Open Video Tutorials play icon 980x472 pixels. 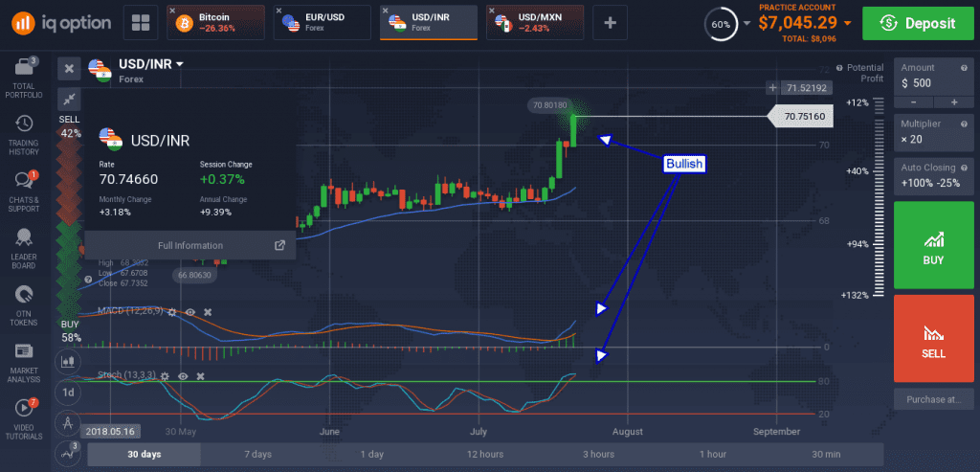(24, 408)
